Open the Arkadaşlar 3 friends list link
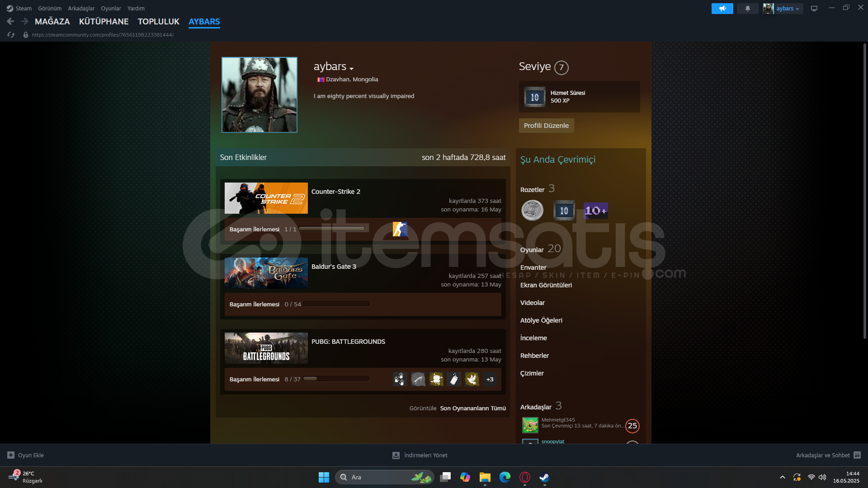This screenshot has width=868, height=488. click(x=541, y=406)
